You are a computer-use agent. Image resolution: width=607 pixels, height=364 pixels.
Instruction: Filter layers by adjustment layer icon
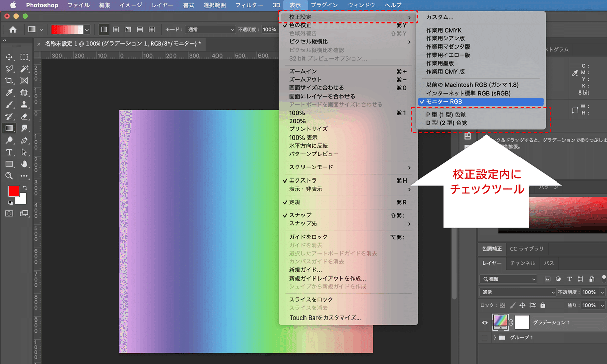pyautogui.click(x=558, y=279)
